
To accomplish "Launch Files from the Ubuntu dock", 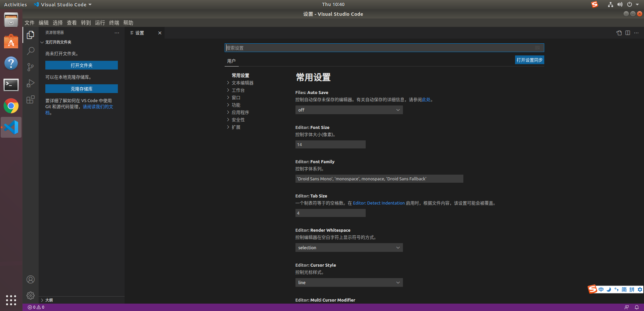I will coord(11,20).
